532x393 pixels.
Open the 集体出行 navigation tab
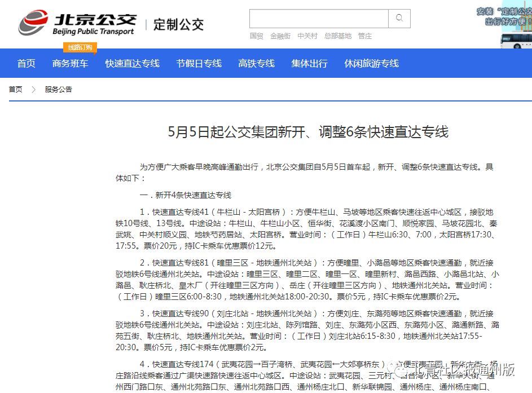309,63
